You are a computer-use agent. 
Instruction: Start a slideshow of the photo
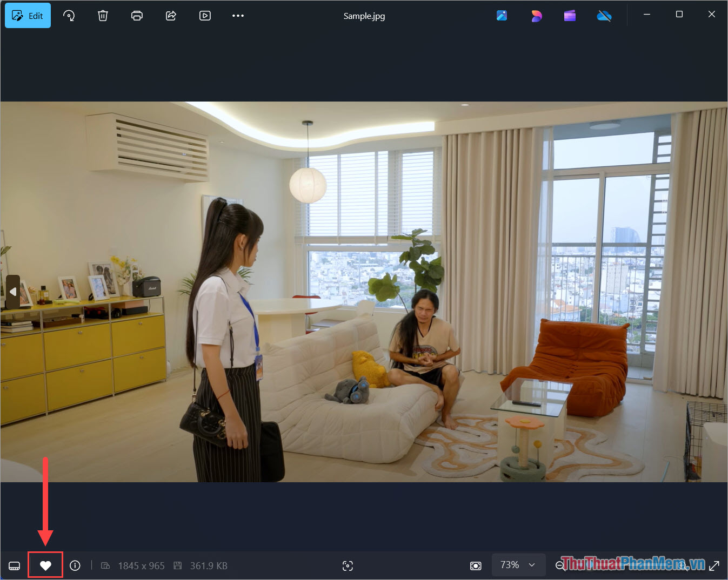[x=205, y=15]
